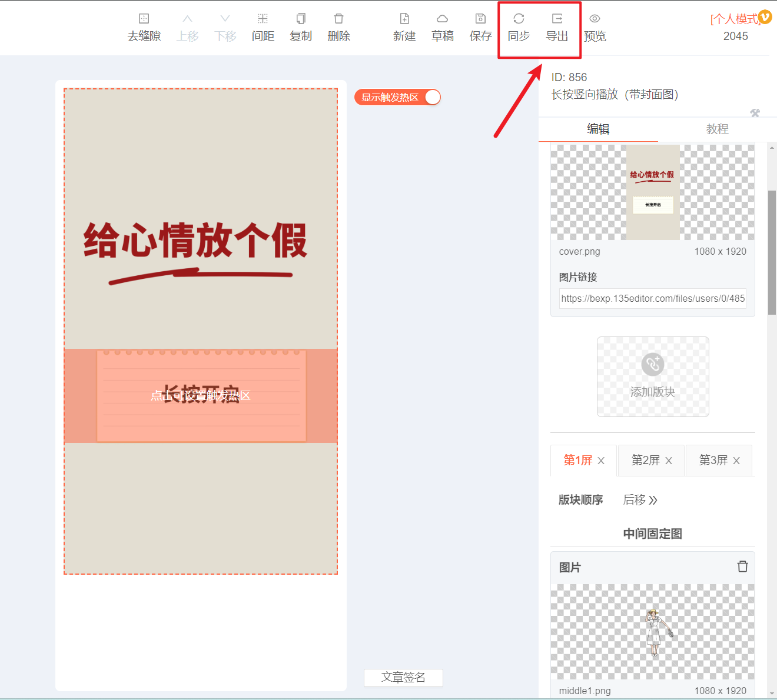Select the middle1.png thumbnail
Viewport: 777px width, 700px height.
point(653,632)
